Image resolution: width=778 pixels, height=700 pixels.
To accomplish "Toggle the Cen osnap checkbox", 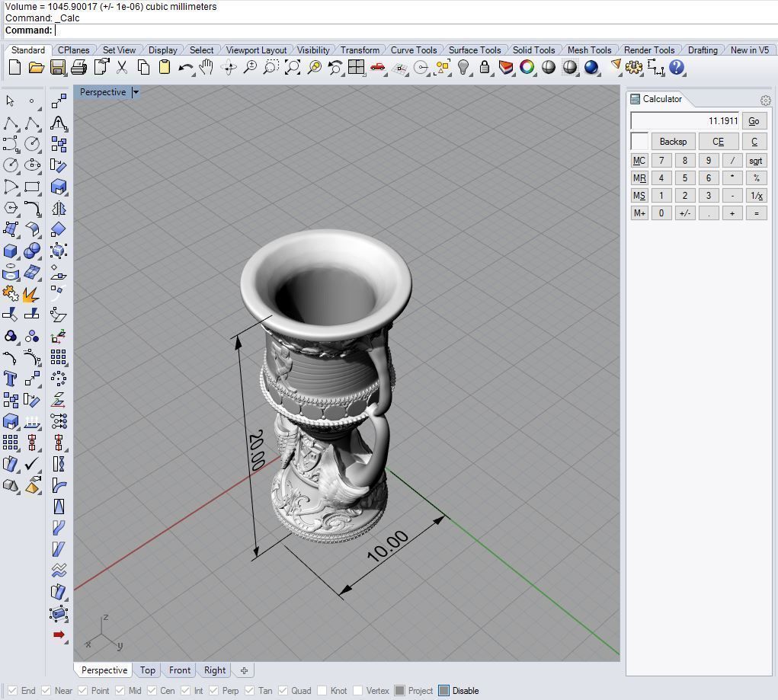I will [152, 691].
